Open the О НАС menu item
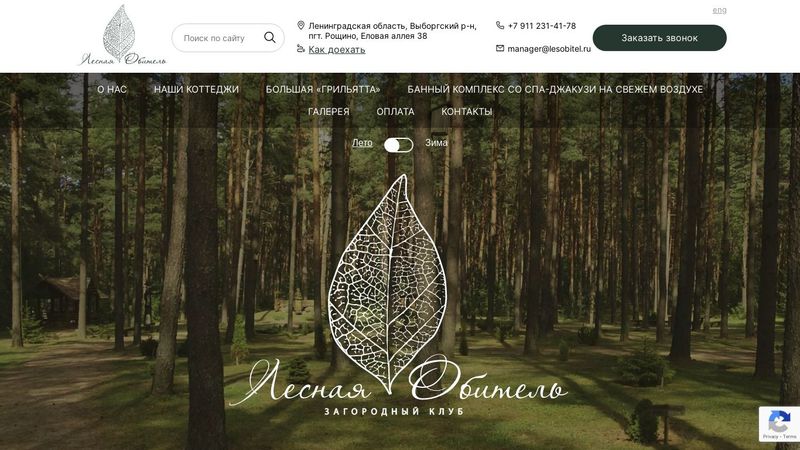 coord(112,89)
